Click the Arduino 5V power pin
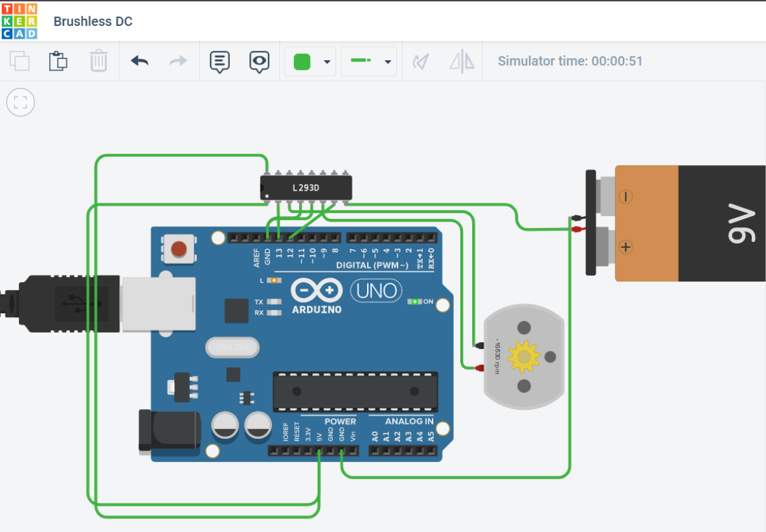The height and width of the screenshot is (532, 766). coord(319,451)
